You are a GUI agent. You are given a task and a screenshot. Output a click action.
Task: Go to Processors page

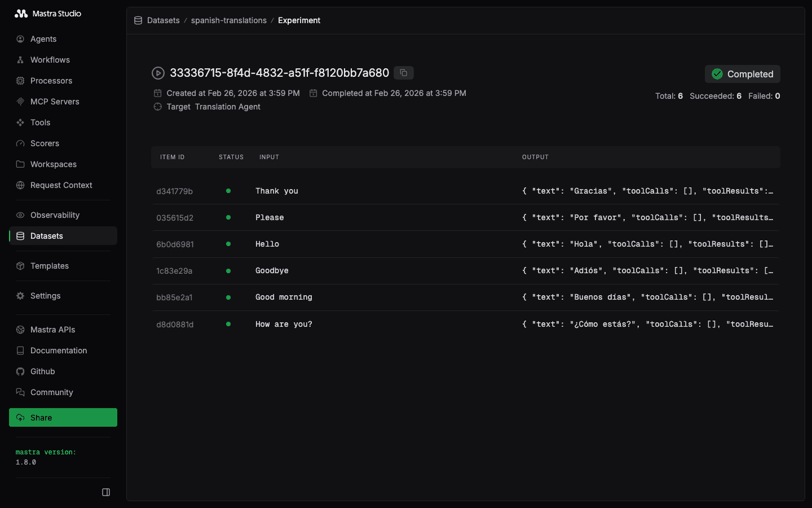click(x=51, y=81)
